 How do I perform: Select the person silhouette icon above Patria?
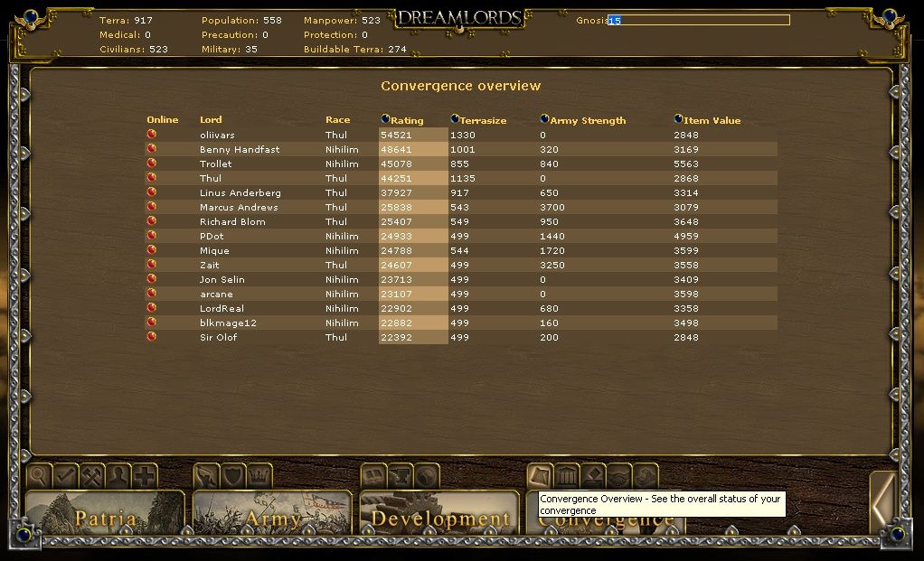pyautogui.click(x=118, y=476)
